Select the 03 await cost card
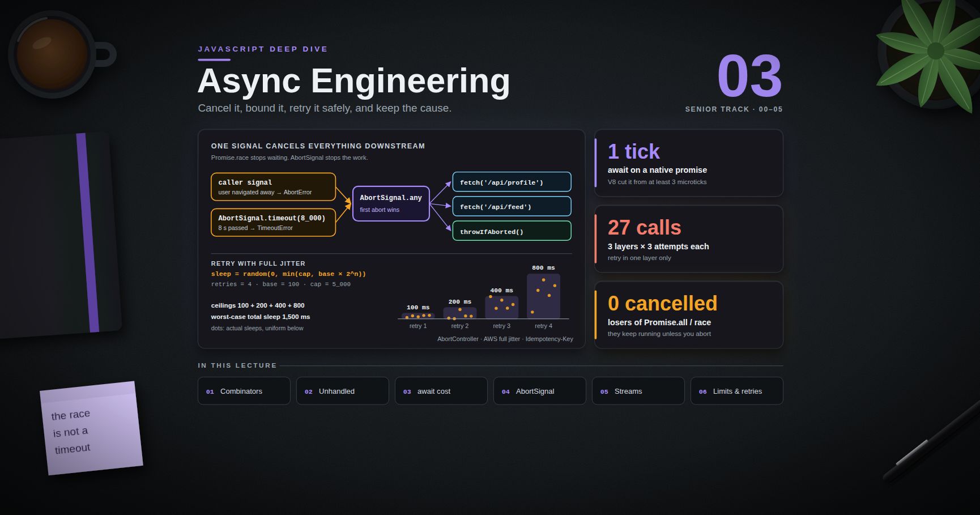The width and height of the screenshot is (980, 515). pos(441,391)
